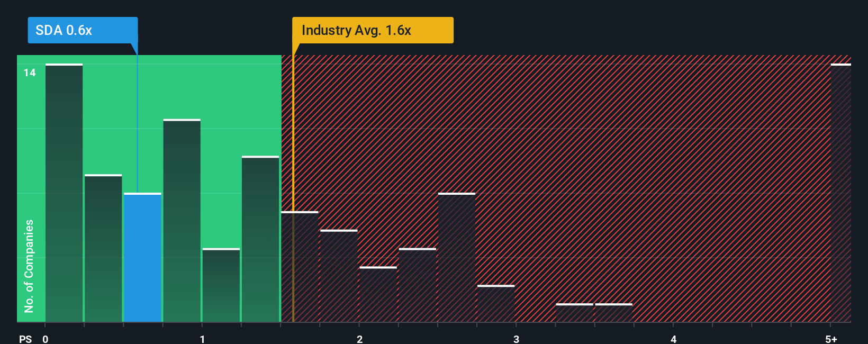Select the blue highlighted SDA bar
The width and height of the screenshot is (868, 344).
pyautogui.click(x=142, y=257)
